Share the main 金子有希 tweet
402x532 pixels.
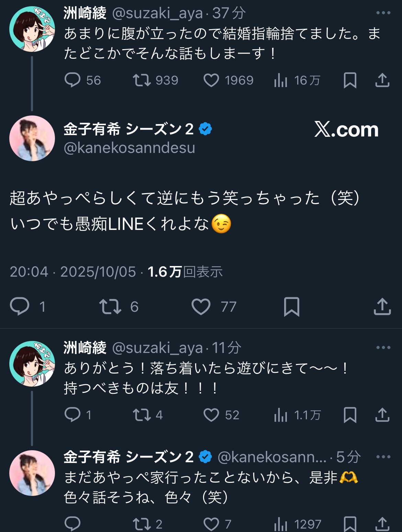pos(382,306)
